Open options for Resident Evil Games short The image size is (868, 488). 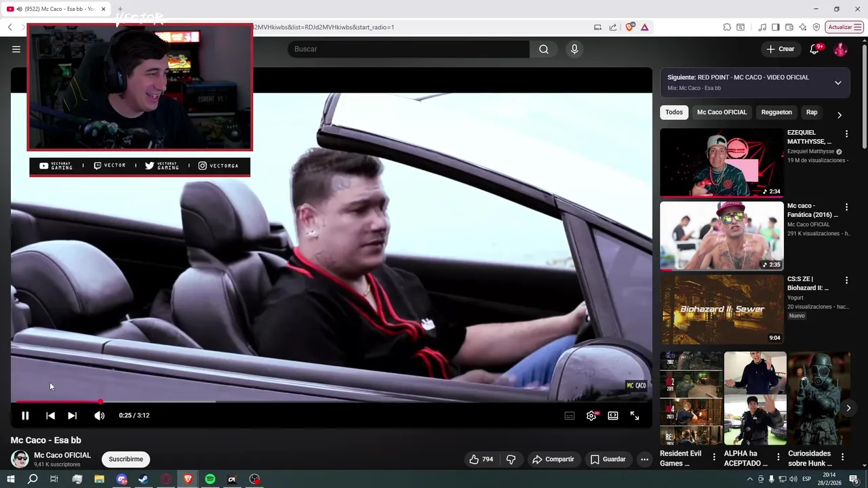click(x=713, y=457)
